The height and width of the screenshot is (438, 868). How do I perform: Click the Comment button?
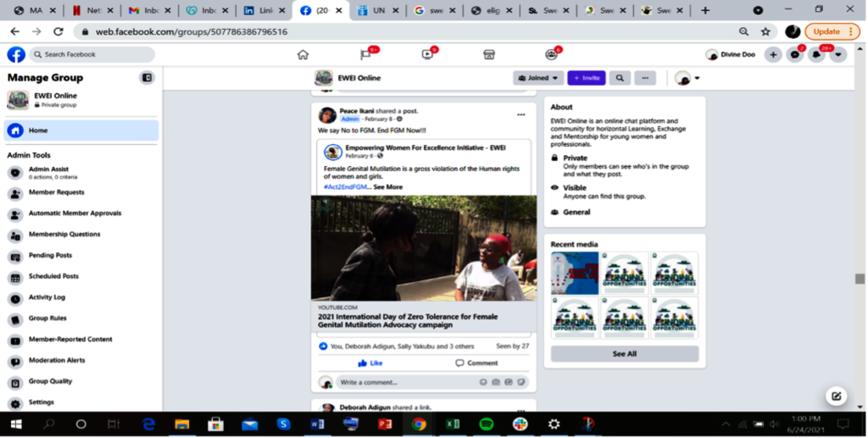click(476, 363)
